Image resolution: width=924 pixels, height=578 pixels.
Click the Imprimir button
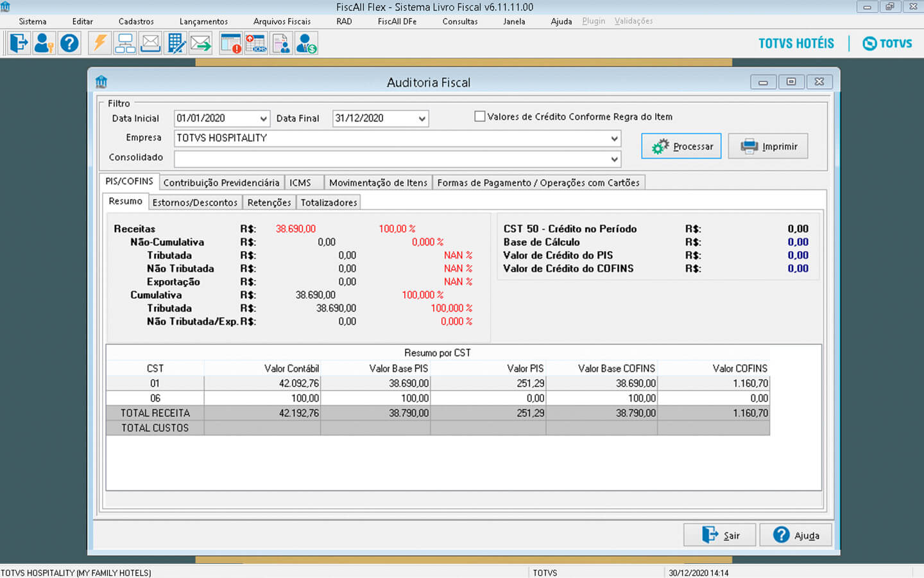pyautogui.click(x=768, y=146)
